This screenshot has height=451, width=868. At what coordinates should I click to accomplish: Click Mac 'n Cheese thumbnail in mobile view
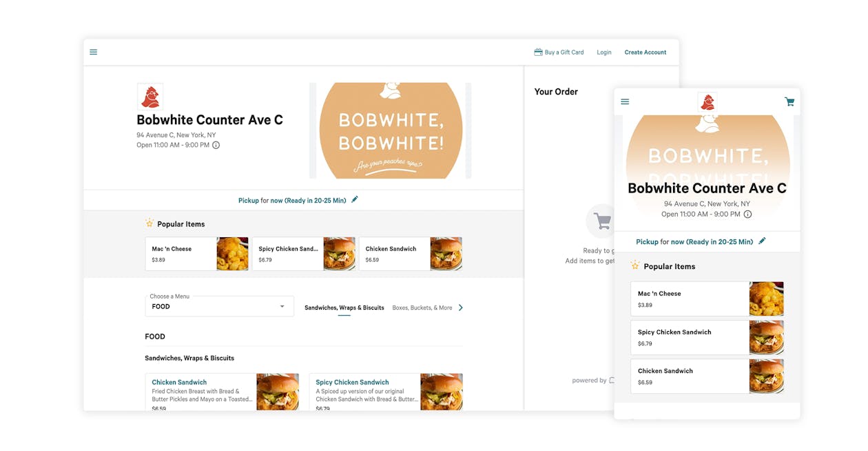(767, 299)
